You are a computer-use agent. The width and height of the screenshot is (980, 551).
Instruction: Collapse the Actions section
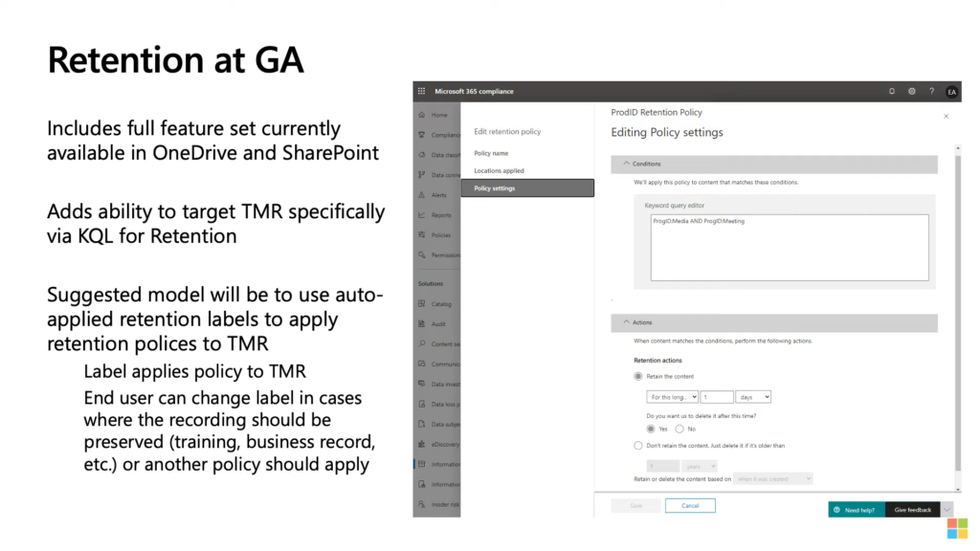click(x=774, y=322)
